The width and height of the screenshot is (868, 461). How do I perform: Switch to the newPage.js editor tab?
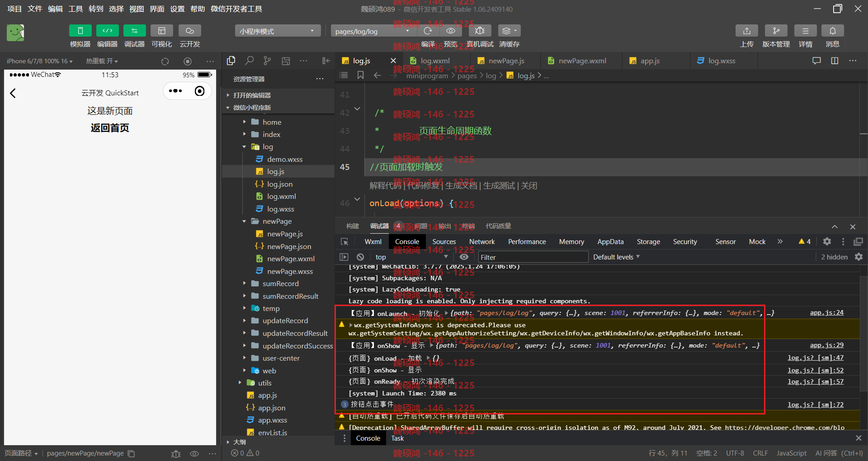point(506,61)
